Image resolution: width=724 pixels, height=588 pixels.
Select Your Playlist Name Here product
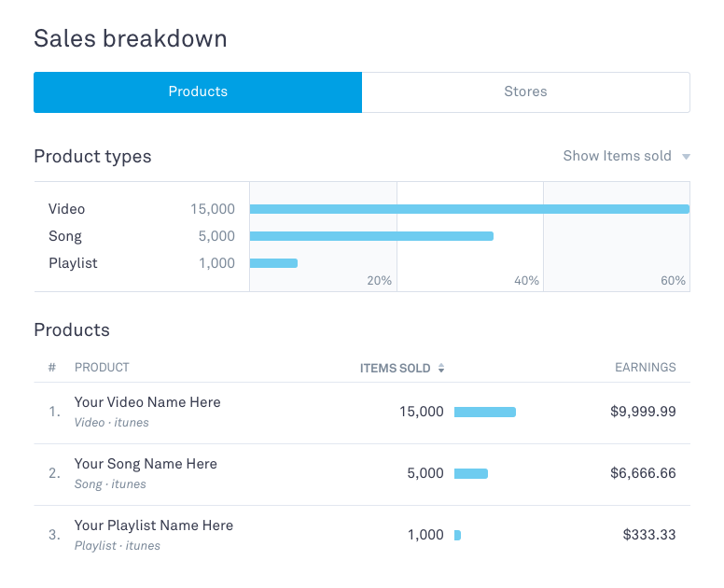tap(154, 525)
